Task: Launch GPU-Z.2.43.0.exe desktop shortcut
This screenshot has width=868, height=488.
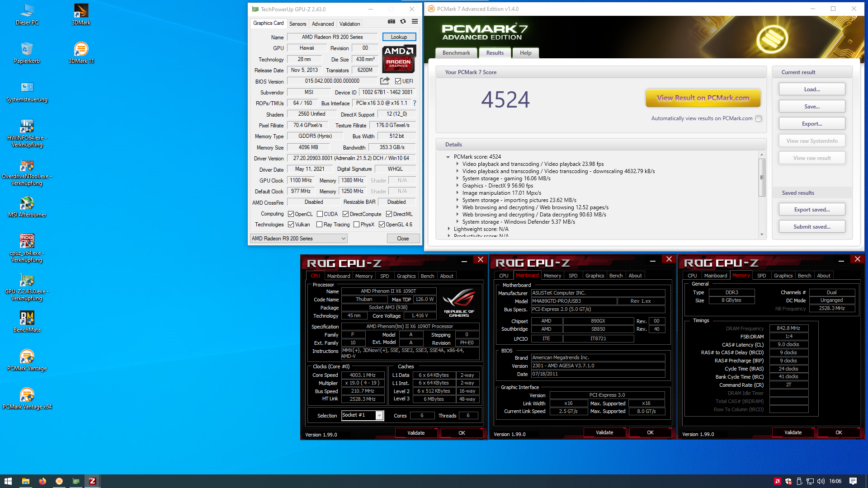Action: coord(27,286)
